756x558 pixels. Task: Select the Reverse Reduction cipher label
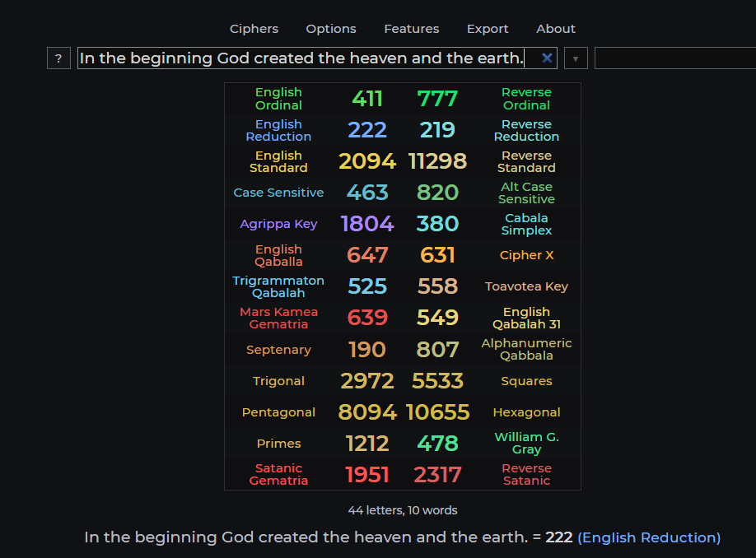click(x=526, y=131)
